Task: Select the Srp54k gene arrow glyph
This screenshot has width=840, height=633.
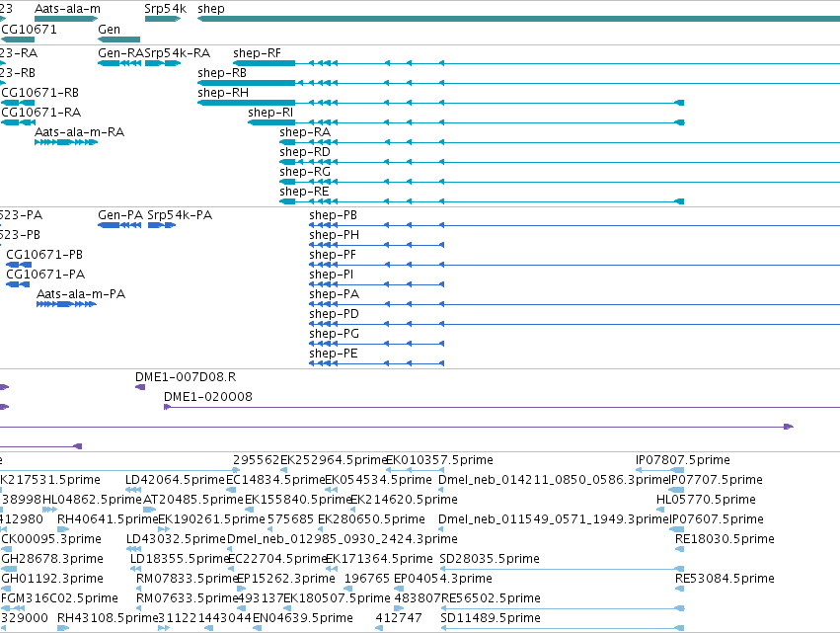Action: pos(163,19)
